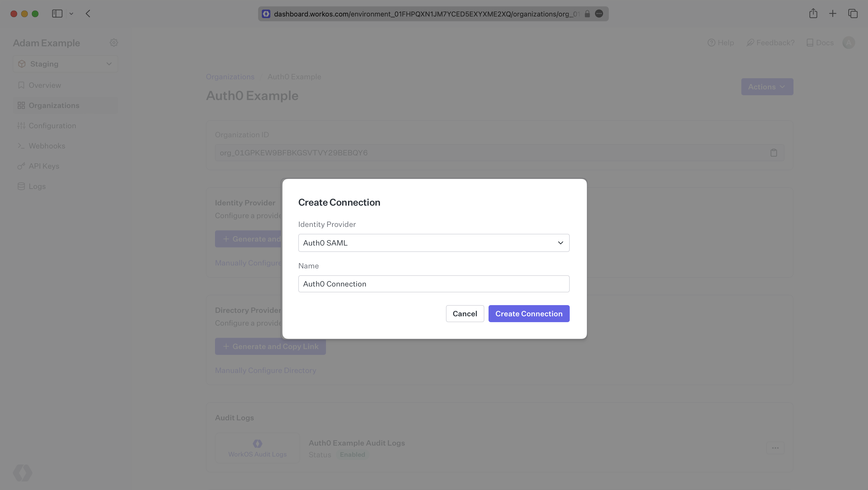Click the Create Connection button
This screenshot has width=868, height=490.
pos(529,313)
